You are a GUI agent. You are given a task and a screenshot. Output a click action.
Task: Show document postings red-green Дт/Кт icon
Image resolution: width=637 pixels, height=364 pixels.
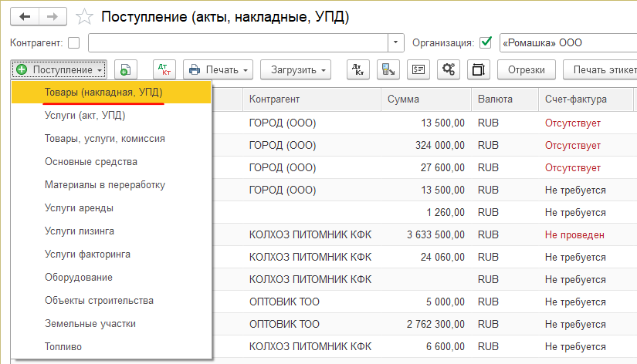point(164,69)
